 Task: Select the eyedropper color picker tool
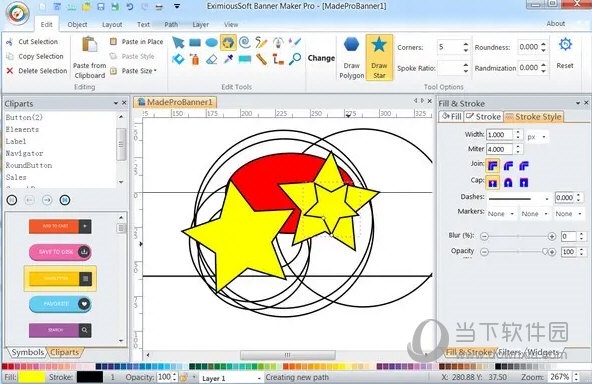tap(228, 59)
